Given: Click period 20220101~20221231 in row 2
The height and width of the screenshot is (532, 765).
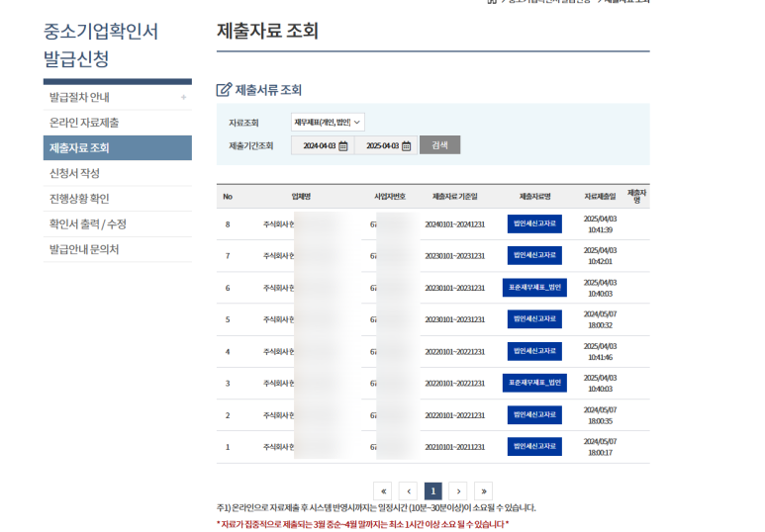Looking at the screenshot, I should 454,415.
